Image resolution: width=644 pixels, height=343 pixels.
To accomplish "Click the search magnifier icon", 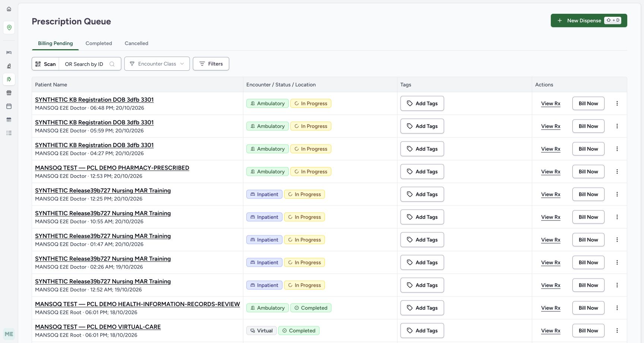I will (x=112, y=64).
